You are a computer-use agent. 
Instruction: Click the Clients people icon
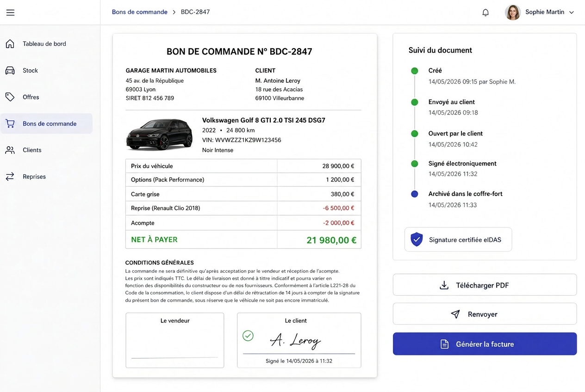(10, 150)
